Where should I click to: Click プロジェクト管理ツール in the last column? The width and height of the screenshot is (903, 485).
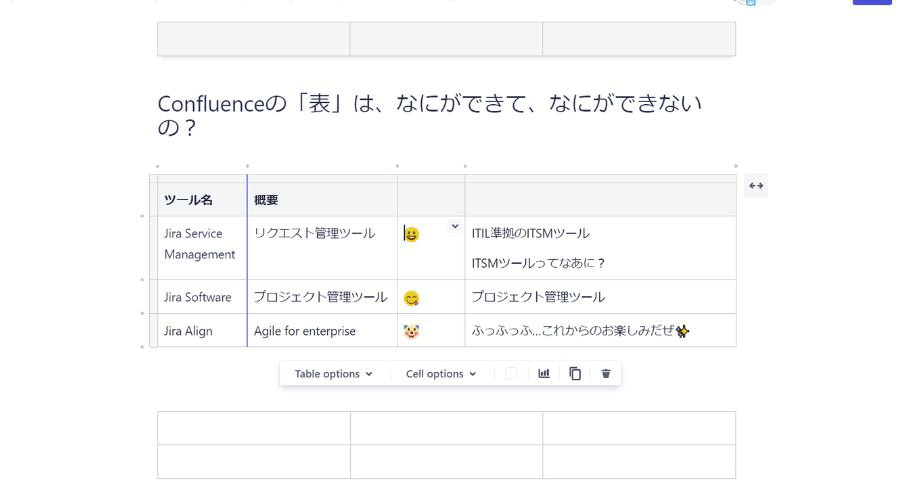(538, 297)
